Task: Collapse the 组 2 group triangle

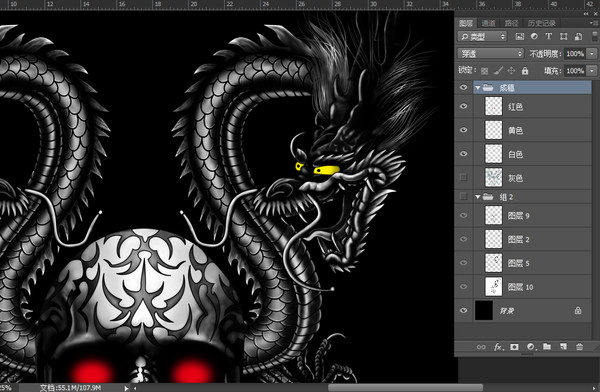Action: pyautogui.click(x=478, y=197)
